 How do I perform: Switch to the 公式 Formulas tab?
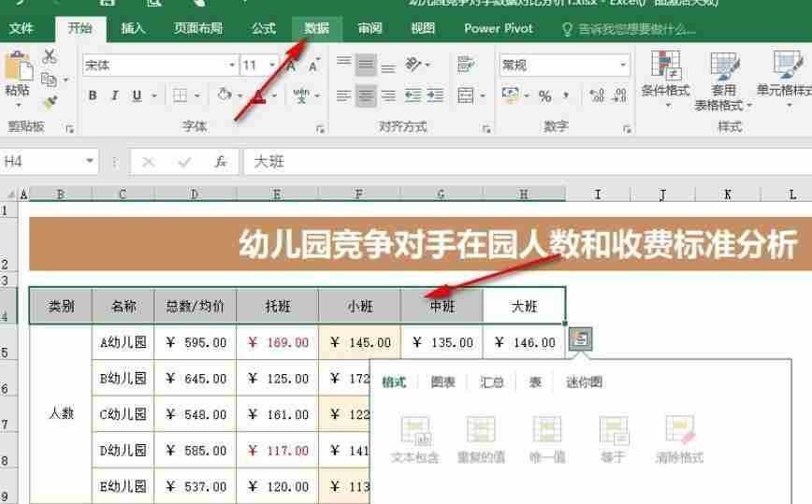click(x=264, y=28)
